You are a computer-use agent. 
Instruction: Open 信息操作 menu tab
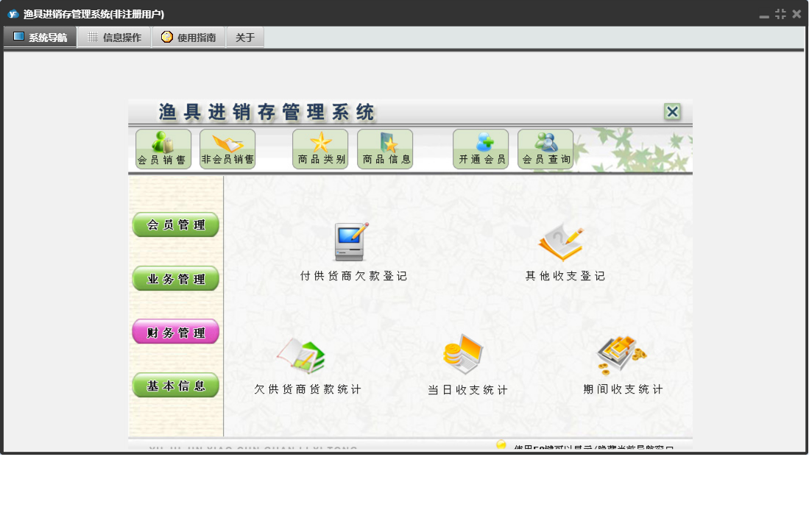tap(115, 37)
